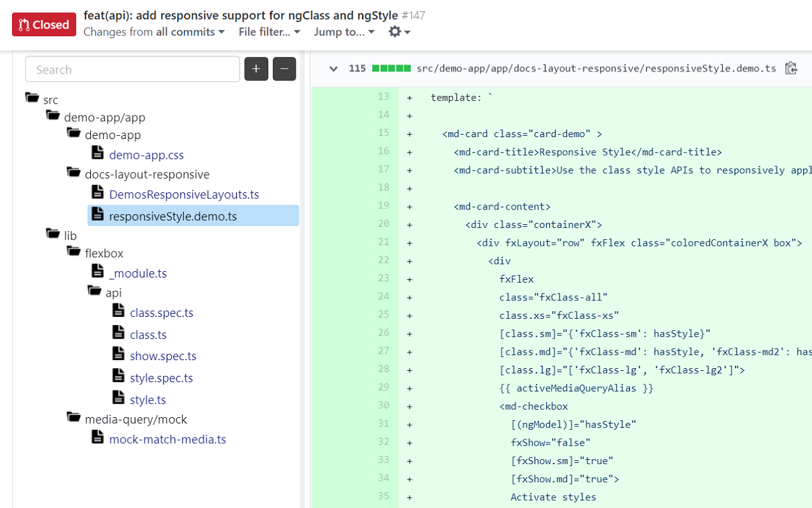Open _module.ts file
This screenshot has height=508, width=812.
[x=138, y=274]
